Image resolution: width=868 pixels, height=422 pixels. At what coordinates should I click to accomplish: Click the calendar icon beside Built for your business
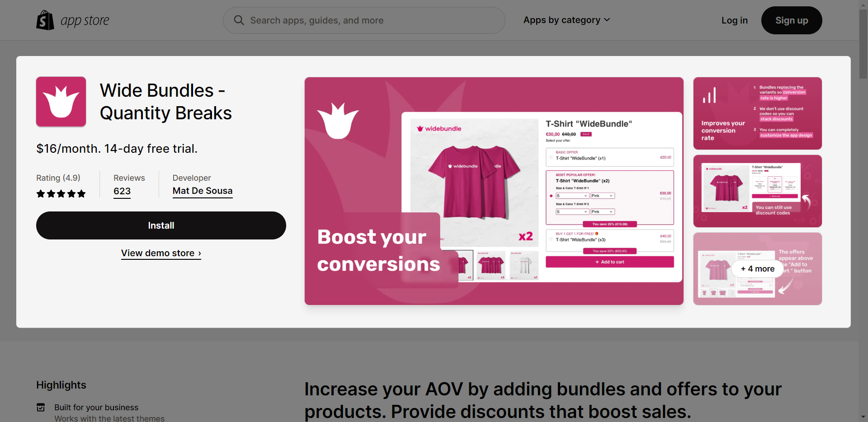point(41,408)
